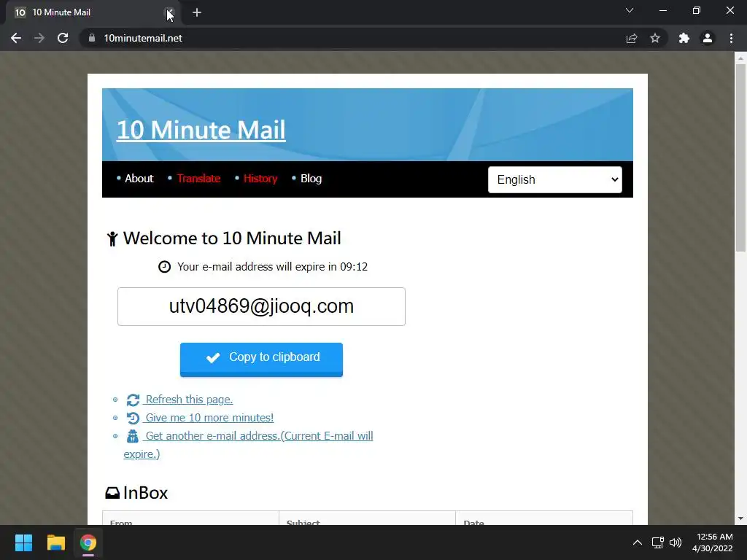
Task: Share this page from address bar
Action: (x=632, y=38)
